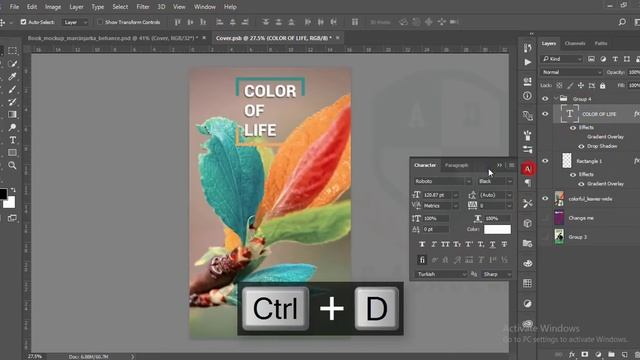Select the Horizontal Type tool

click(12, 140)
